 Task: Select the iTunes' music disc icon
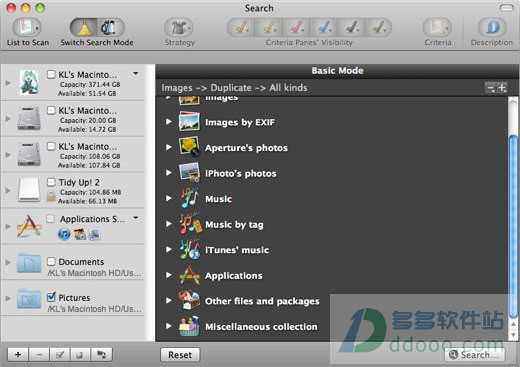click(x=189, y=249)
